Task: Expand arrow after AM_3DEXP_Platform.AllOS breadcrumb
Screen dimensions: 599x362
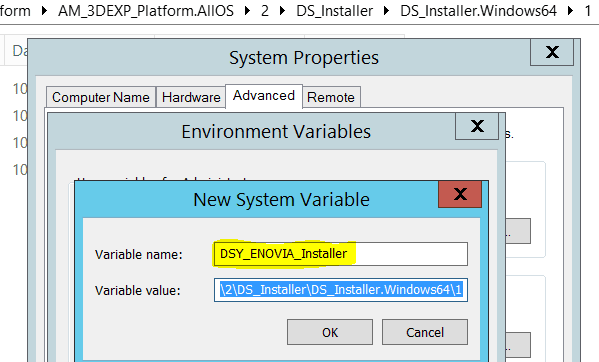Action: (248, 11)
